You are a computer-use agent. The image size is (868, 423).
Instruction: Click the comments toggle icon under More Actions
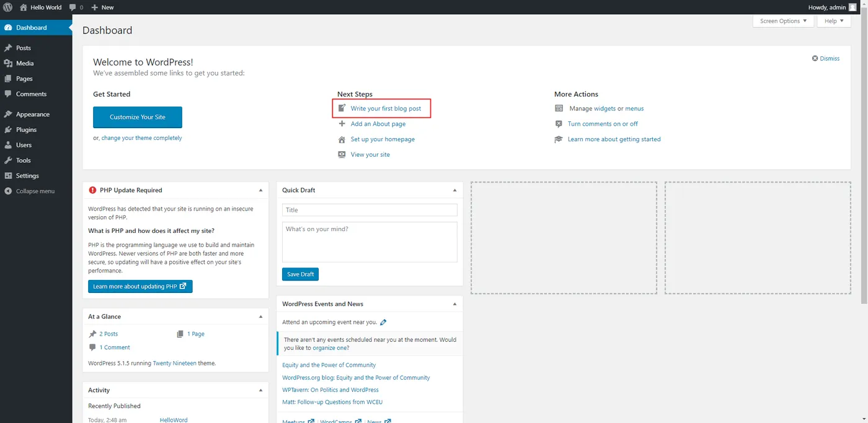(x=559, y=123)
